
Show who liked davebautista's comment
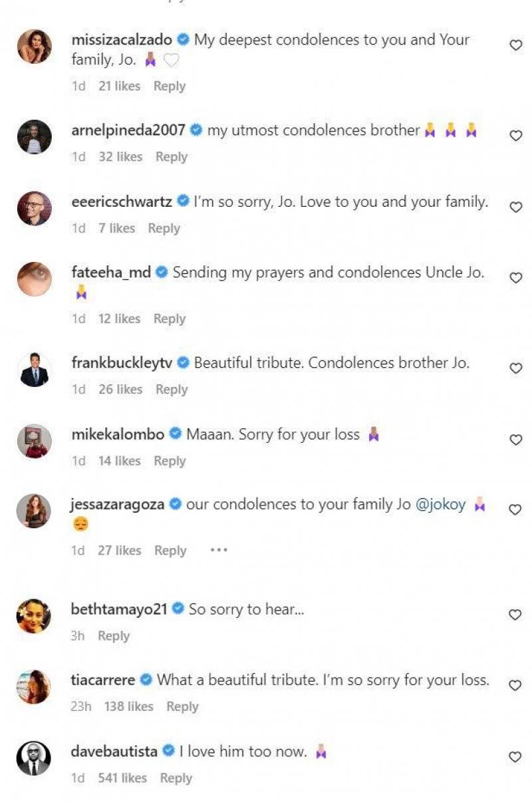pyautogui.click(x=124, y=777)
